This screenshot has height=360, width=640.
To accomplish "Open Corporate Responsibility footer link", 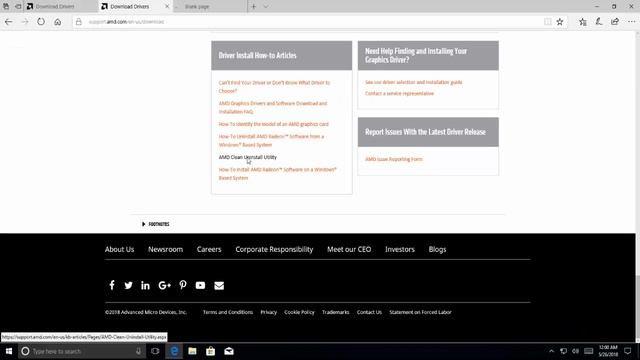I will point(274,249).
